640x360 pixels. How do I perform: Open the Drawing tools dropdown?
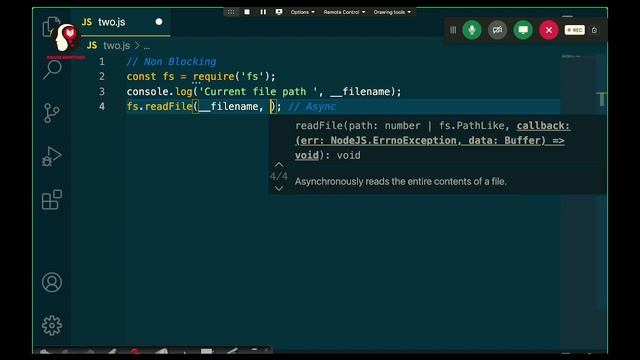[x=392, y=12]
